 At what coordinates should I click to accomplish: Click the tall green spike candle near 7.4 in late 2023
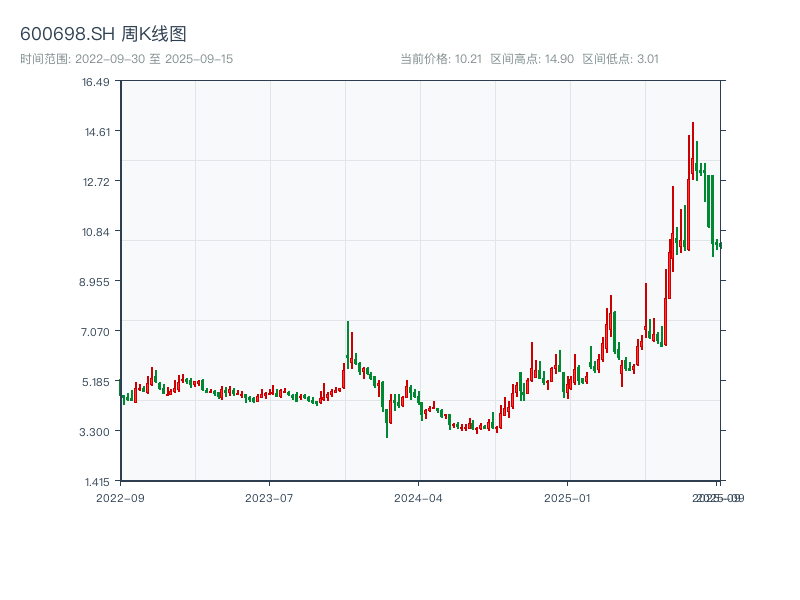[348, 345]
